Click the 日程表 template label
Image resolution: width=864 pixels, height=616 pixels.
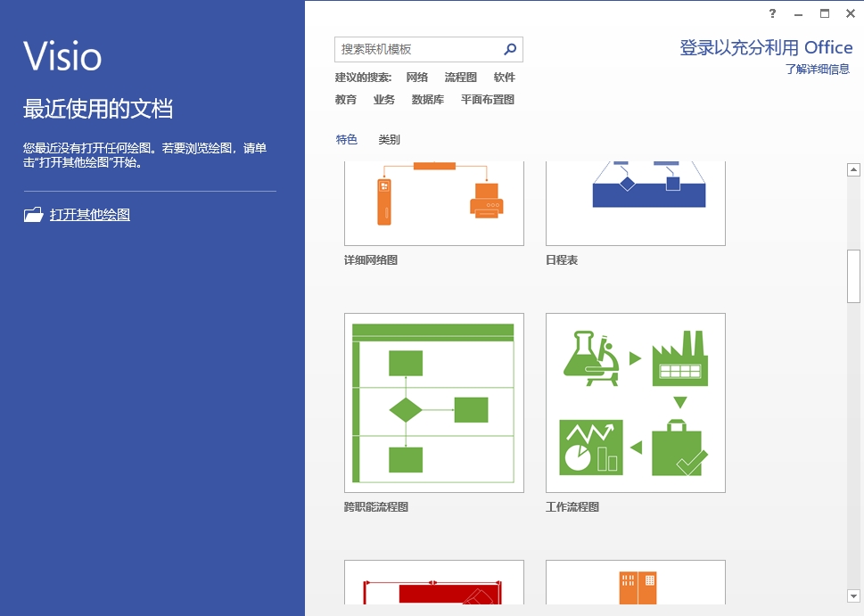(x=562, y=260)
